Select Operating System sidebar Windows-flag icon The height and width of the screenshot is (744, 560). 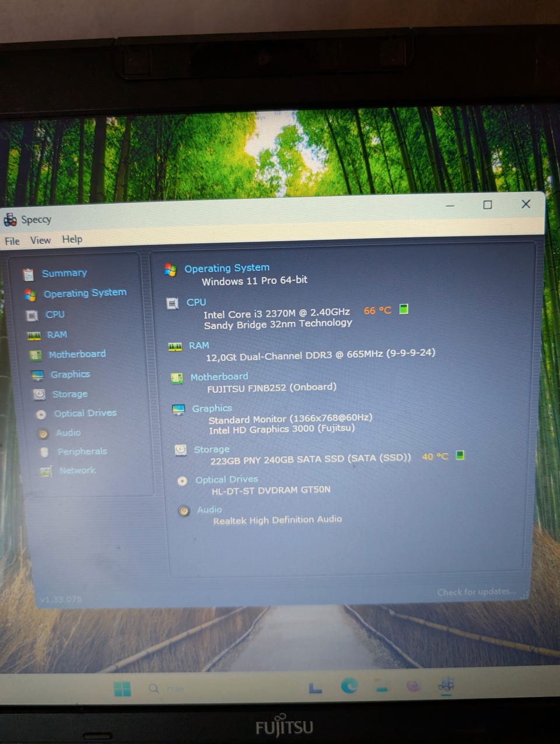pos(30,295)
